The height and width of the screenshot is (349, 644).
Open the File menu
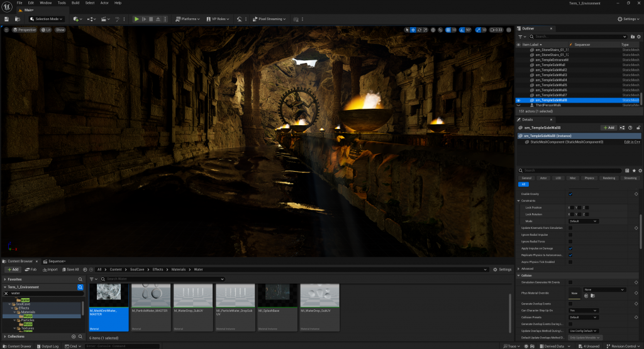coord(19,3)
